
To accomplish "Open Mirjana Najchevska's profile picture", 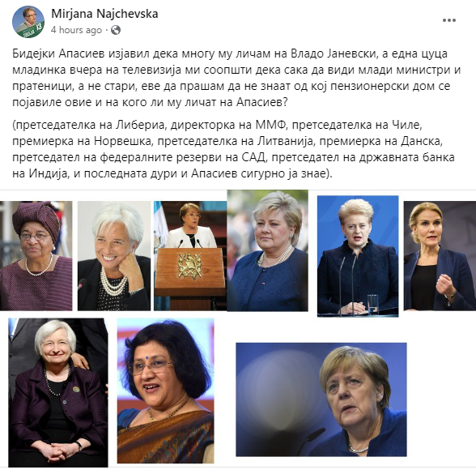I will (28, 22).
